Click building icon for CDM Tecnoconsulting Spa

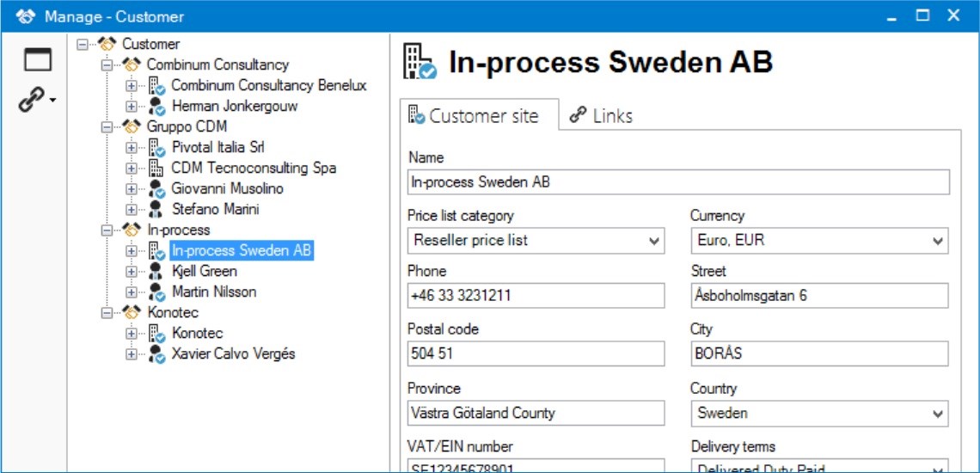point(156,168)
